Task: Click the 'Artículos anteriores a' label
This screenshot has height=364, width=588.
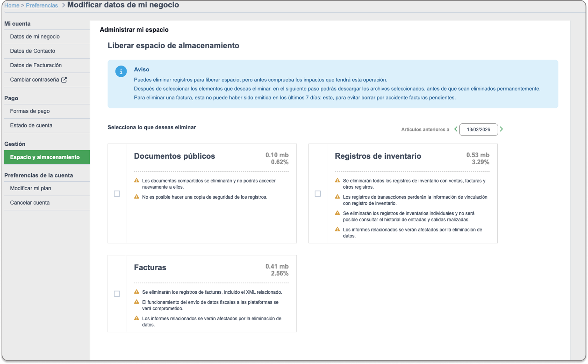Action: [425, 130]
